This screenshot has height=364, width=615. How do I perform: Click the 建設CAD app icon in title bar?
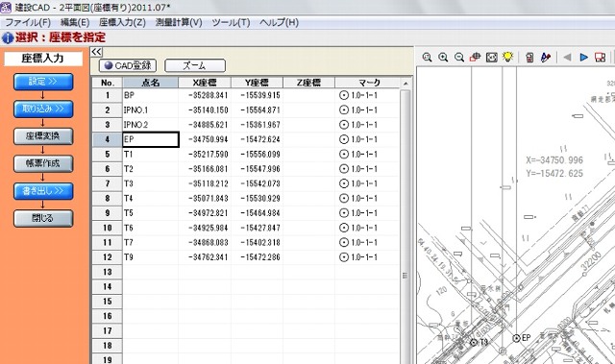pos(6,7)
